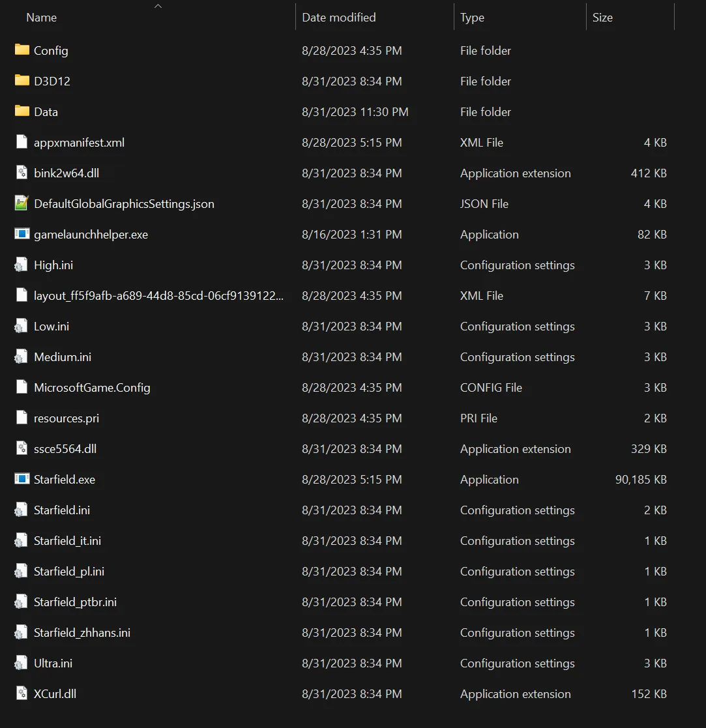Click the 8/16/2023 1:31 PM date

coord(351,235)
